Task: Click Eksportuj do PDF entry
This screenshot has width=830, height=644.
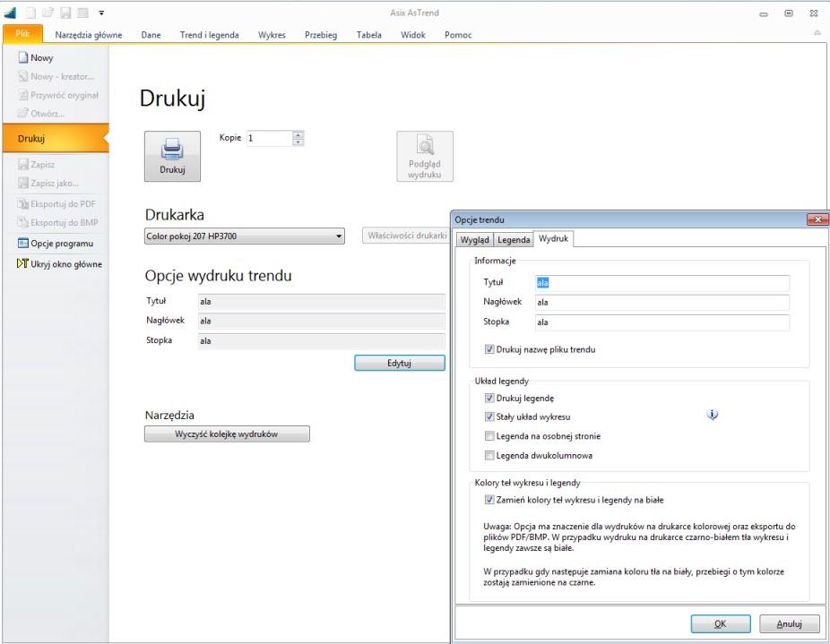Action: point(56,203)
